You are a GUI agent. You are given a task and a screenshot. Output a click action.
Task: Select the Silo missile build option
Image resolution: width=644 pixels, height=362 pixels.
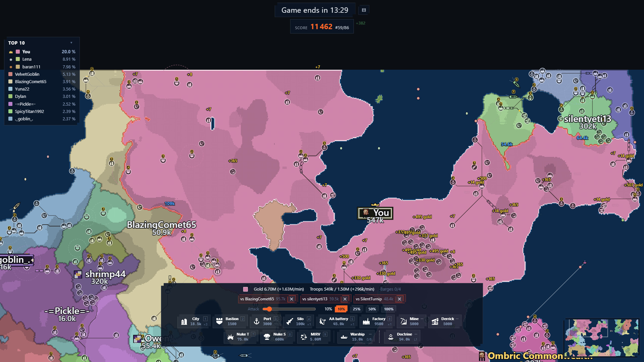(298, 321)
